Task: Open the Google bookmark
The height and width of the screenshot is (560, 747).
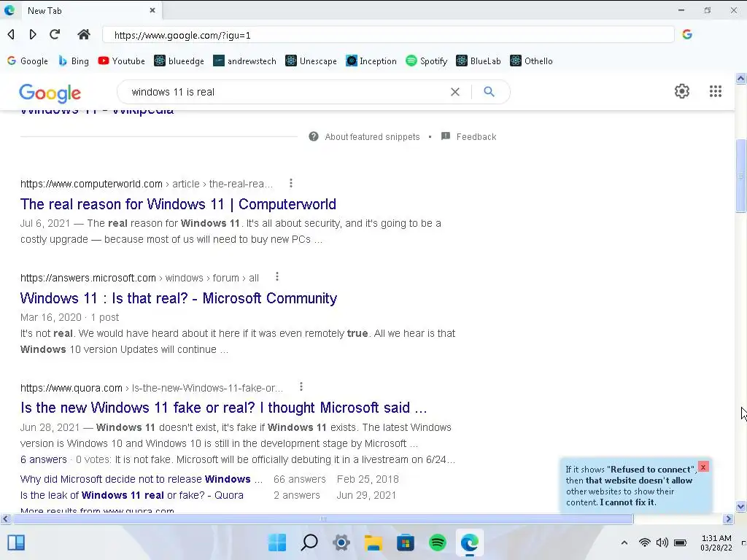Action: (x=28, y=61)
